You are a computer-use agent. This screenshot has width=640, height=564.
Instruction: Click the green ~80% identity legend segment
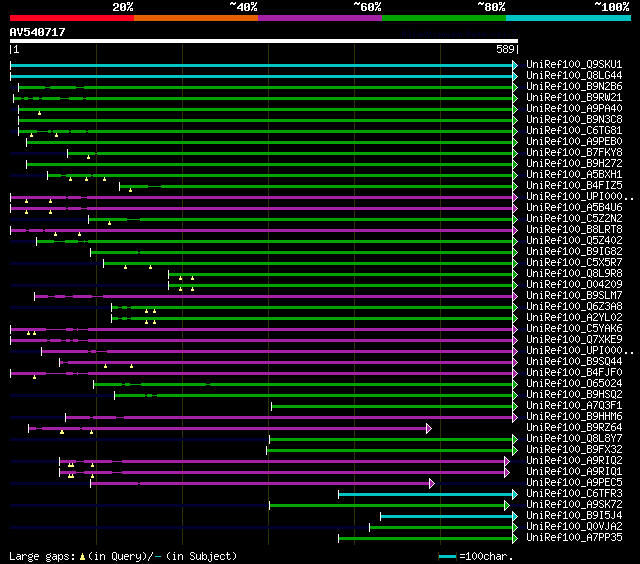(444, 18)
